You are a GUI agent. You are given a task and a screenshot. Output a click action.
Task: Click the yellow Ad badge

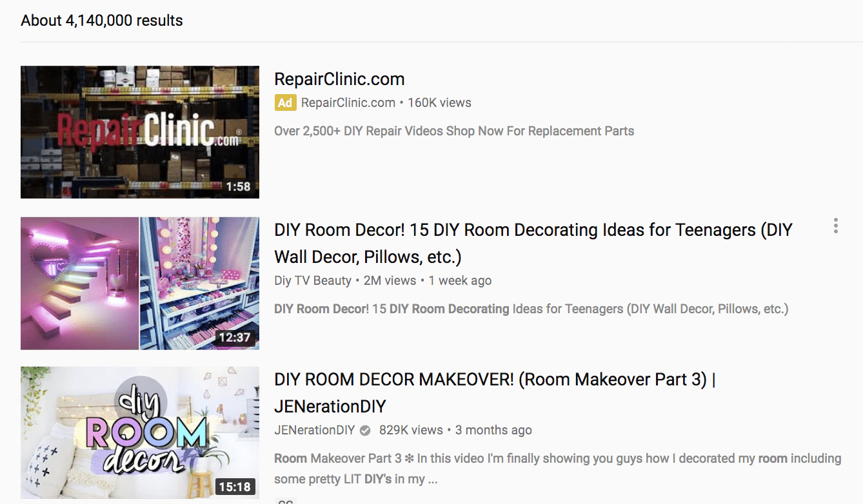tap(285, 102)
